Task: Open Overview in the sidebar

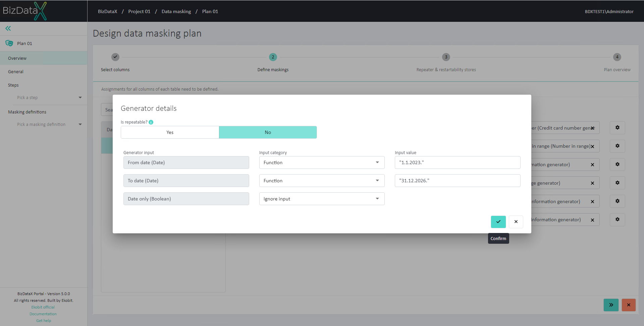Action: coord(44,58)
